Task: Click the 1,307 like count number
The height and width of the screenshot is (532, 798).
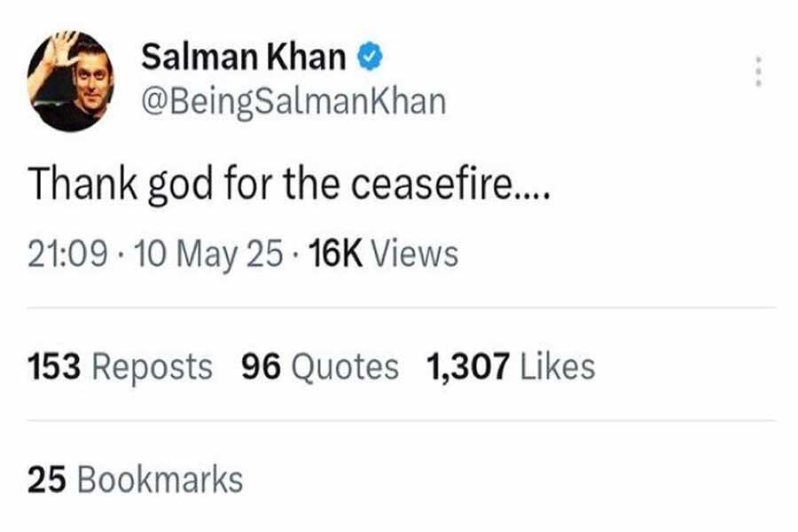Action: [x=468, y=366]
